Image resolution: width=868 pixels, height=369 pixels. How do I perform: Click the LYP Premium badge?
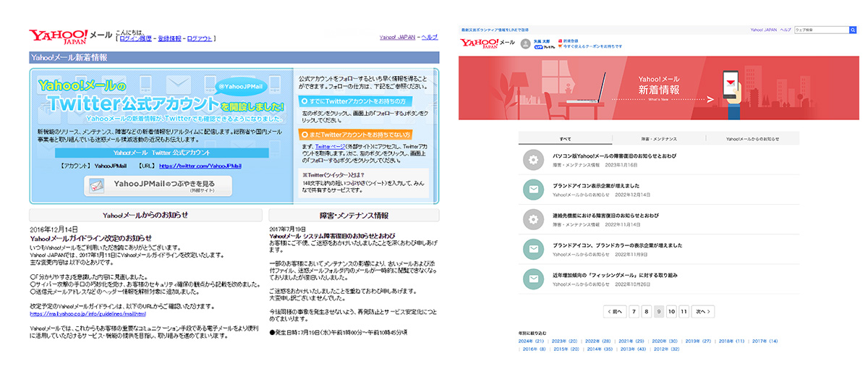pyautogui.click(x=543, y=46)
